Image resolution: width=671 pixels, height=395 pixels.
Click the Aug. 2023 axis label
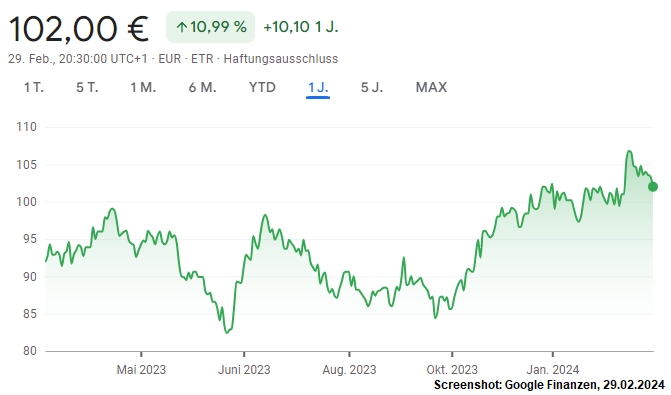click(x=349, y=370)
